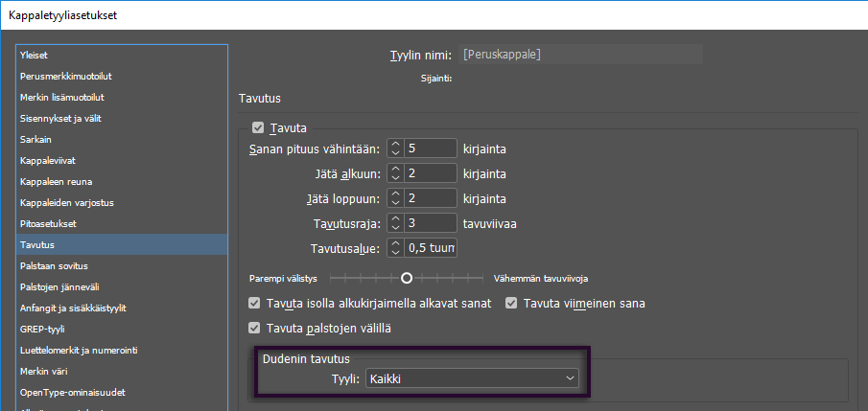The height and width of the screenshot is (411, 868).
Task: Open Anfangit ja sisäkkäistyylit section
Action: pos(73,308)
